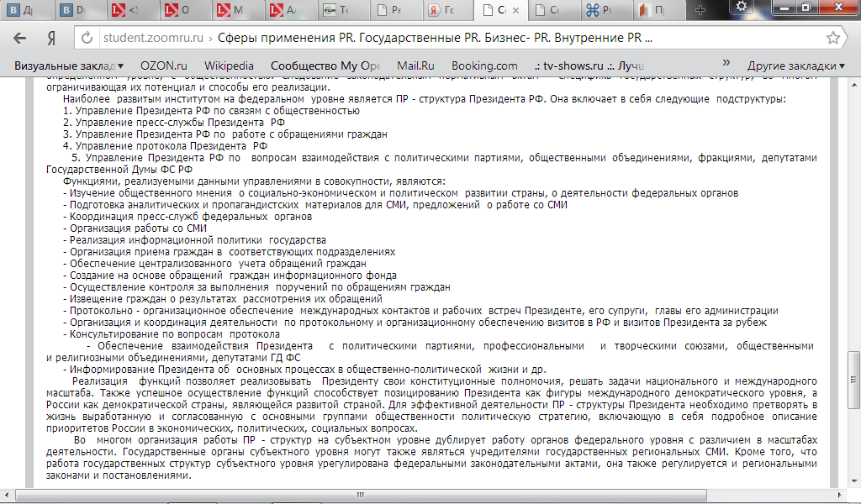Viewport: 861px width, 504px height.
Task: Click the vertical scrollbar down arrow
Action: pos(854,481)
